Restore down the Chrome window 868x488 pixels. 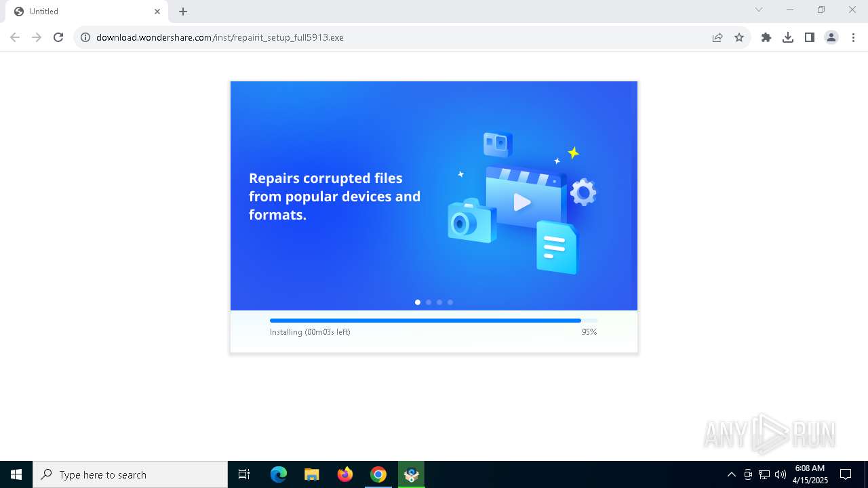click(x=821, y=9)
